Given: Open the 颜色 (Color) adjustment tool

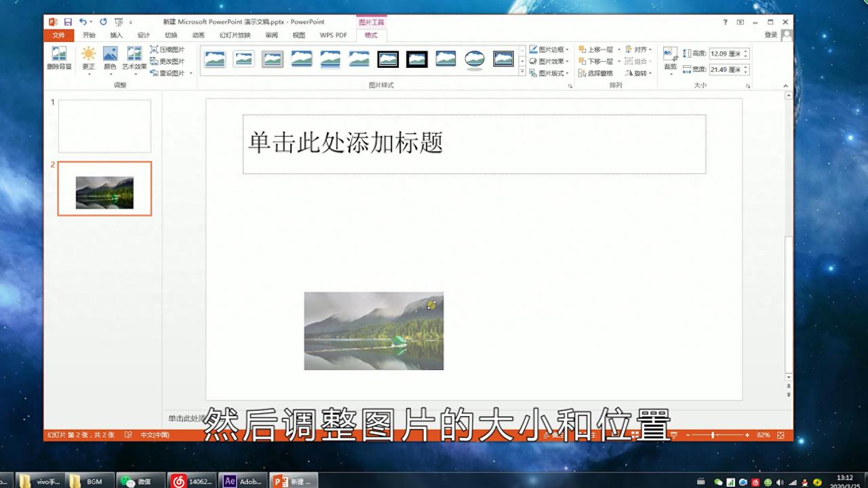Looking at the screenshot, I should pyautogui.click(x=110, y=58).
